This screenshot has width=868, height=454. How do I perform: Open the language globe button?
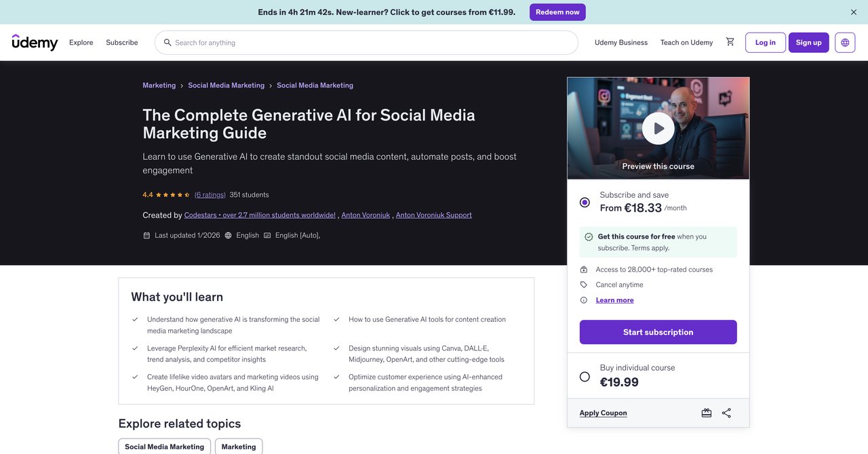click(x=845, y=42)
